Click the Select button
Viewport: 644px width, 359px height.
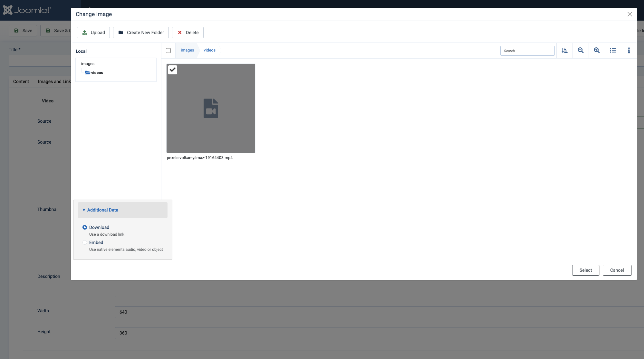(x=585, y=270)
